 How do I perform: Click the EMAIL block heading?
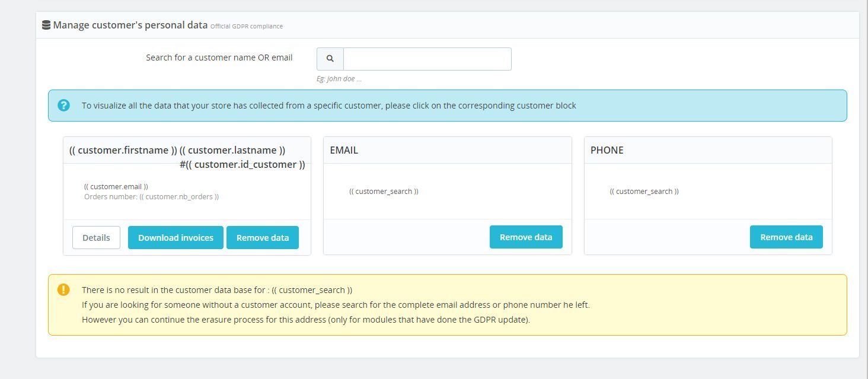point(344,150)
